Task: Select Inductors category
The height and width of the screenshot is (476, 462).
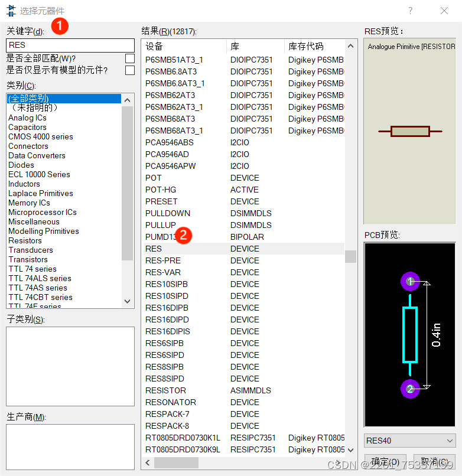Action: pos(24,184)
